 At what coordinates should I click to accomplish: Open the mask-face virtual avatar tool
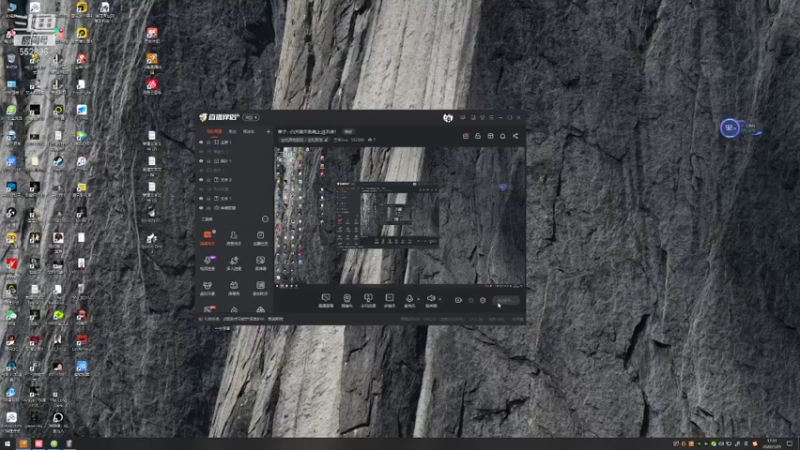[208, 288]
